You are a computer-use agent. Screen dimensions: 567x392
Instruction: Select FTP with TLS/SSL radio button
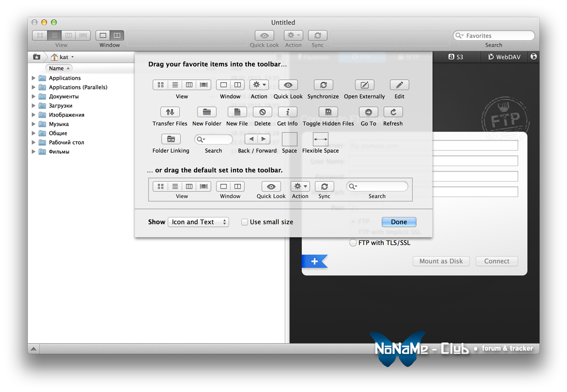tap(353, 243)
